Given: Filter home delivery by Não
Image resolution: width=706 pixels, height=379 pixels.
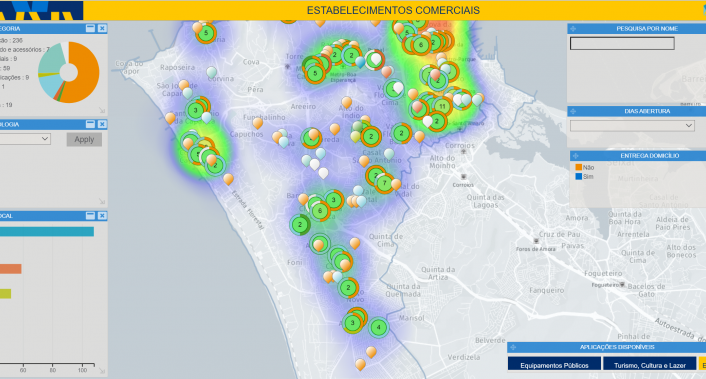Looking at the screenshot, I should (584, 167).
